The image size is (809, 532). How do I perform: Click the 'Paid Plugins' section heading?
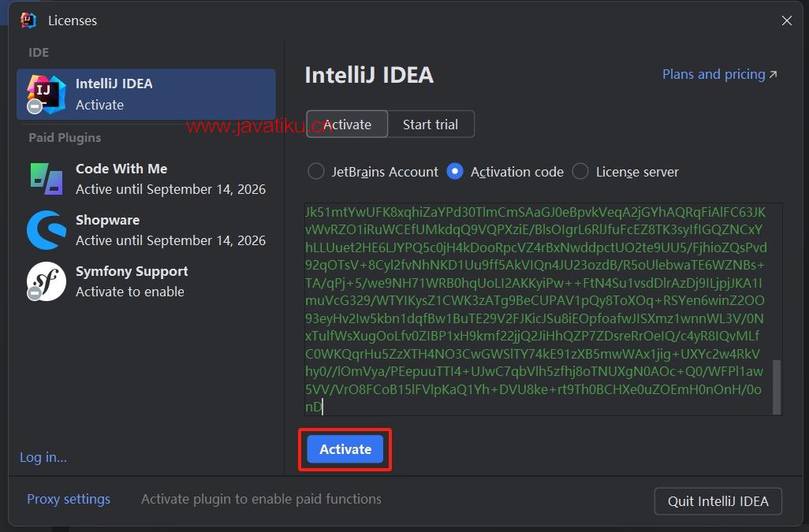(x=65, y=138)
